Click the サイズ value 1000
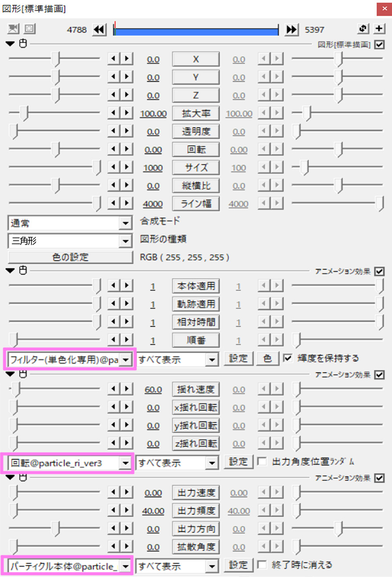392x577 pixels. coord(153,168)
